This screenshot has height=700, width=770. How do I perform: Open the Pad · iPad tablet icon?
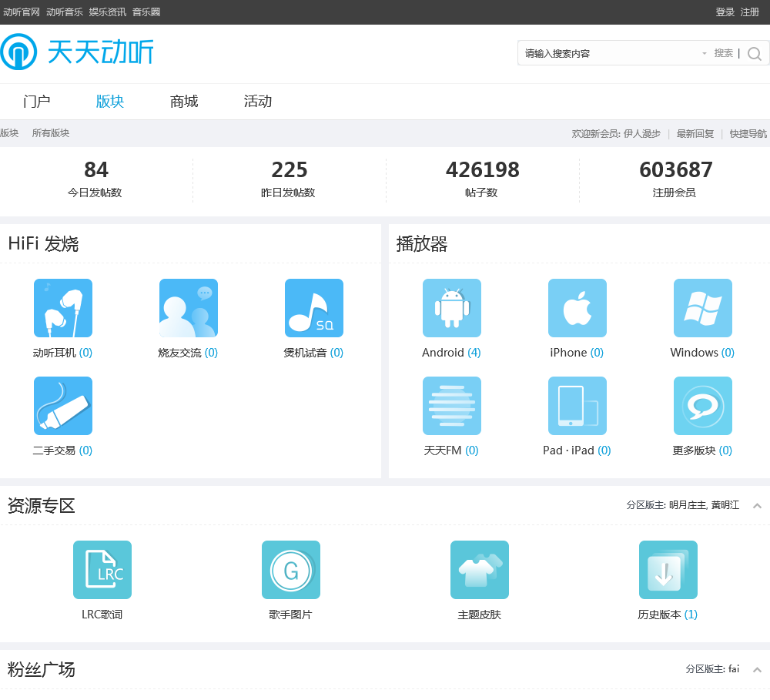pyautogui.click(x=577, y=406)
